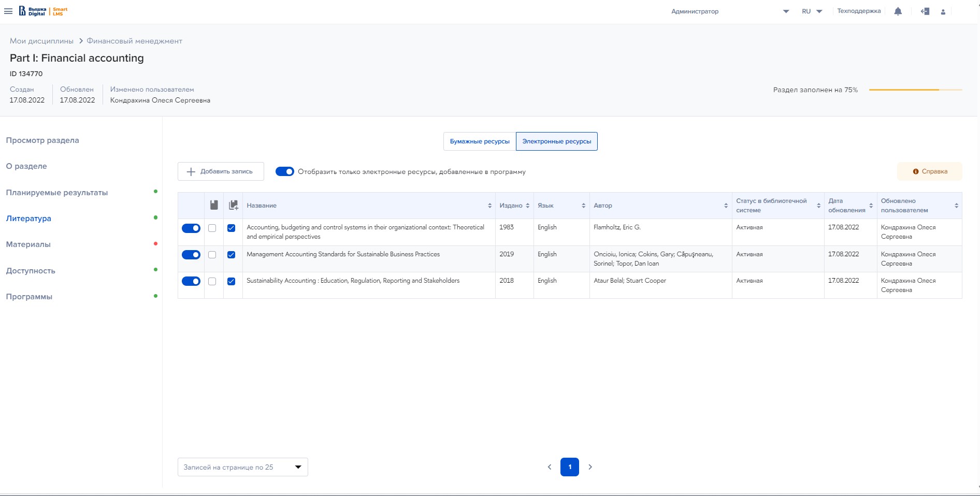Click the Добавить запись button
Screen dimensions: 980x496
coord(221,171)
